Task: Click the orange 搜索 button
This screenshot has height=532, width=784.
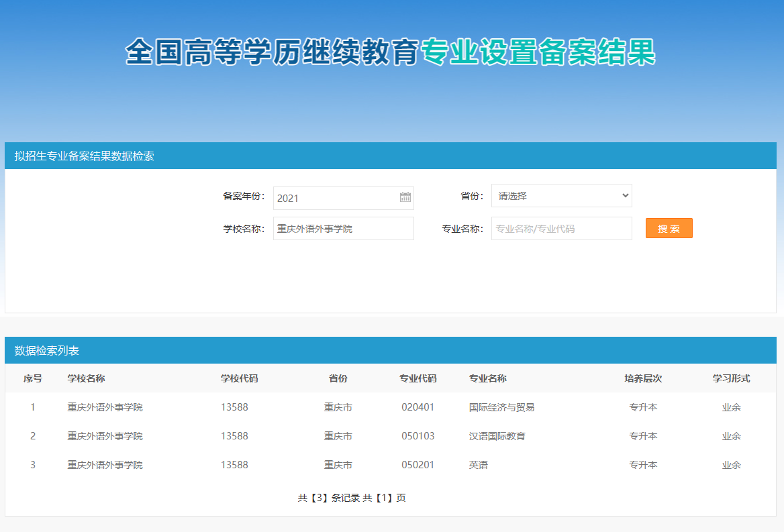Action: coord(669,228)
